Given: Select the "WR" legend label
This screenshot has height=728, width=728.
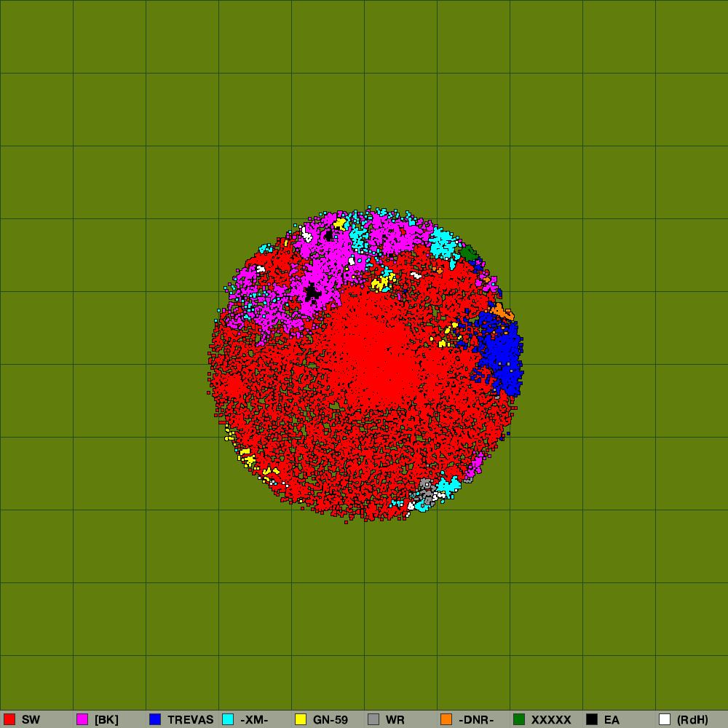Looking at the screenshot, I should point(395,720).
